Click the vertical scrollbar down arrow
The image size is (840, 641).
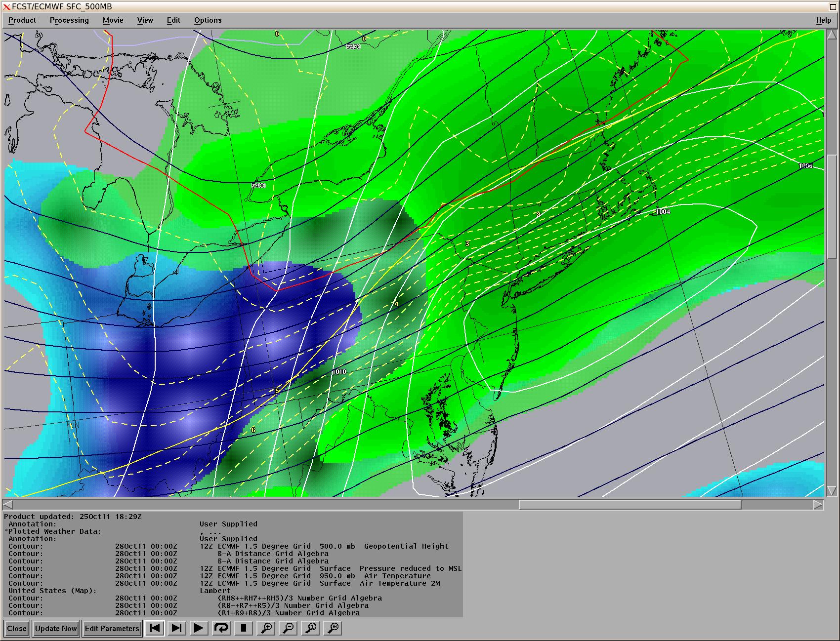(x=832, y=491)
